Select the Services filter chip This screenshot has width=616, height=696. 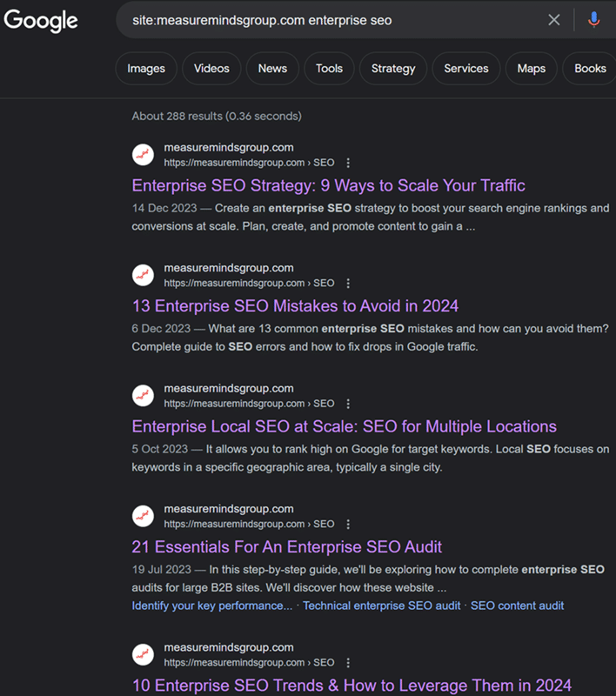click(x=466, y=69)
